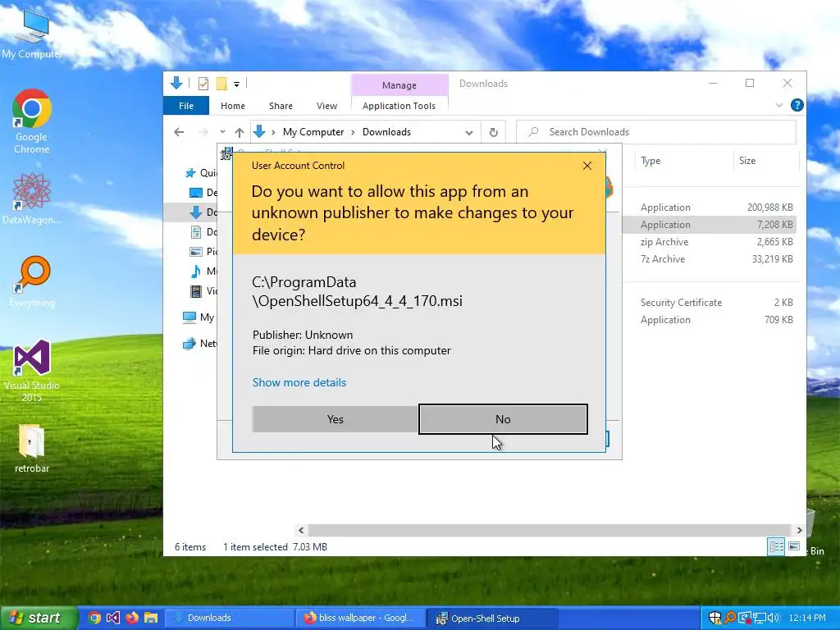Click the Everything search tray icon
Viewport: 840px width, 630px height.
click(729, 619)
